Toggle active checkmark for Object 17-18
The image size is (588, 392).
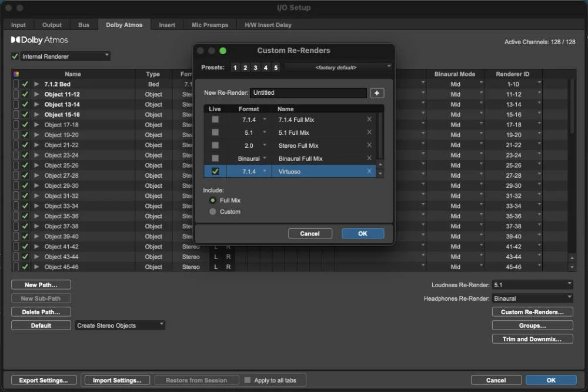point(25,125)
